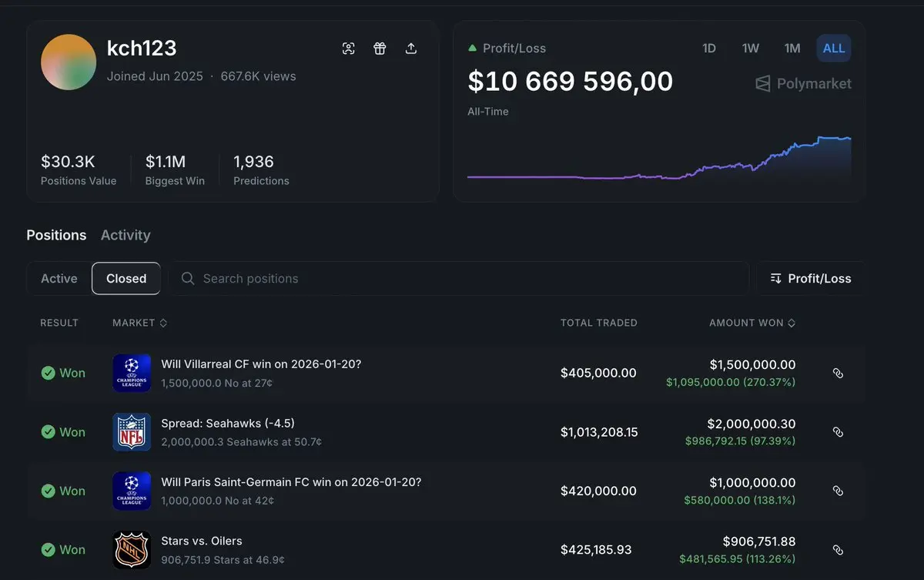Open the Champions League logo for Villarreal market
The image size is (924, 580).
pyautogui.click(x=132, y=373)
